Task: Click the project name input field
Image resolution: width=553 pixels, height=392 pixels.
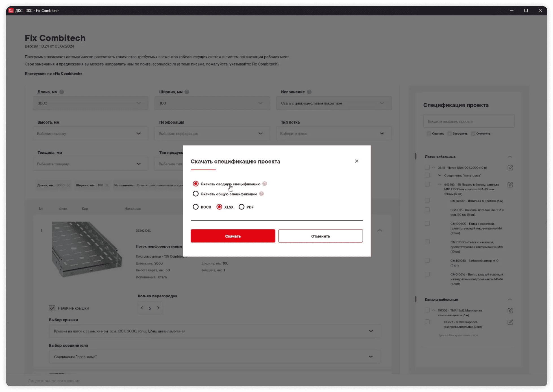Action: point(469,121)
